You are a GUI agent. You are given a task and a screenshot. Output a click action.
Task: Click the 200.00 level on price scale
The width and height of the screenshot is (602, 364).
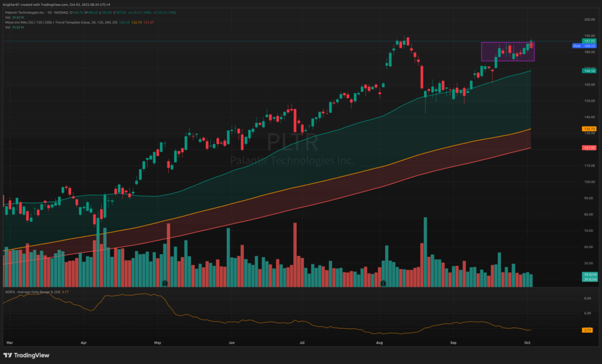589,19
